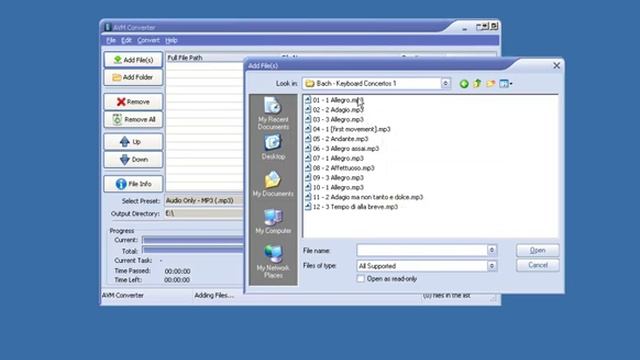Click the File name input field
Viewport: 640px width, 360px height.
(422, 250)
